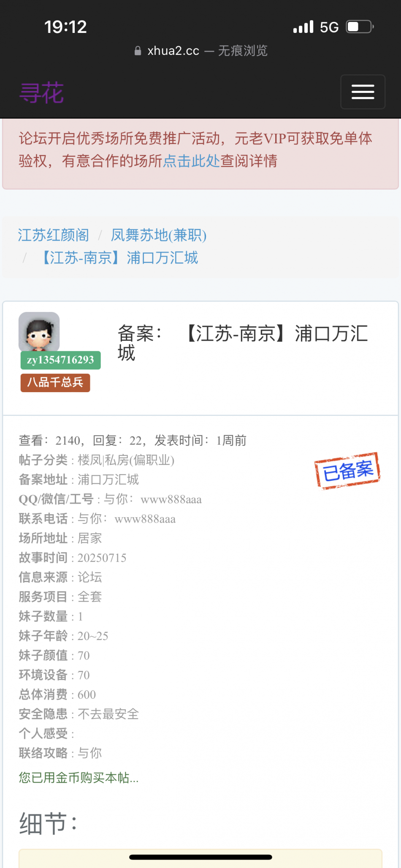
Task: Open the 凤舞苏地(兼职) breadcrumb section
Action: click(x=159, y=235)
